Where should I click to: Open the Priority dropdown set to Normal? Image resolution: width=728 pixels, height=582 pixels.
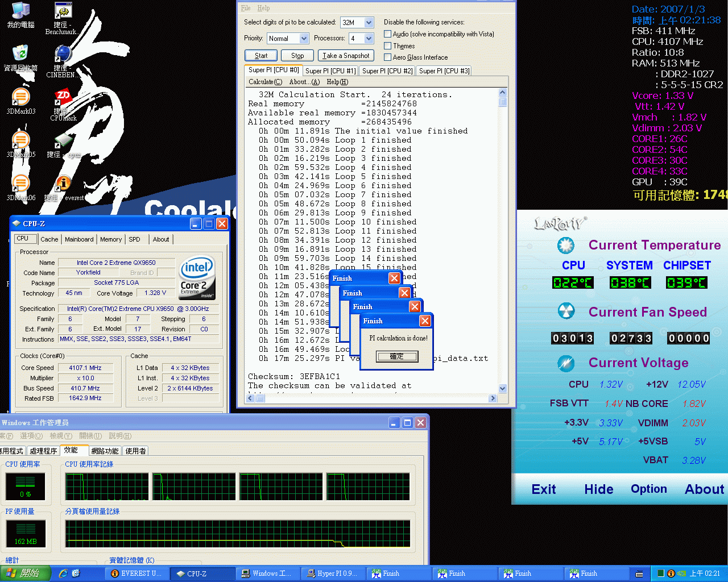304,39
